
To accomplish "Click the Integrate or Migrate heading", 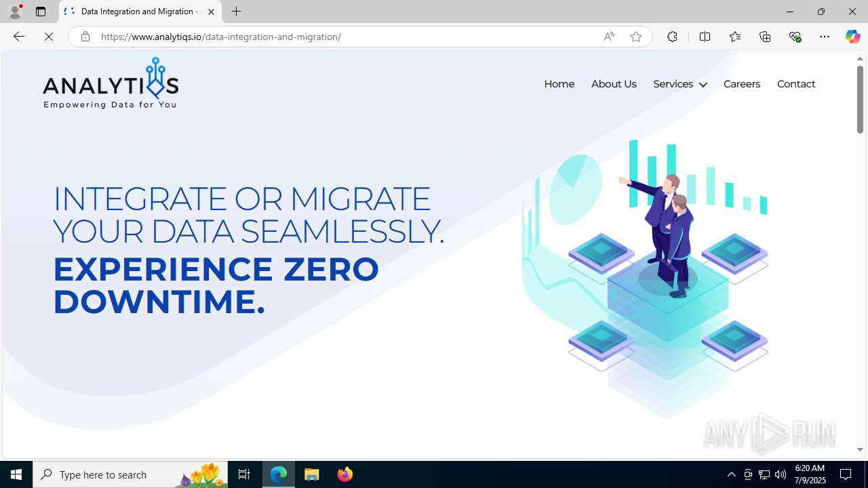I will click(248, 215).
